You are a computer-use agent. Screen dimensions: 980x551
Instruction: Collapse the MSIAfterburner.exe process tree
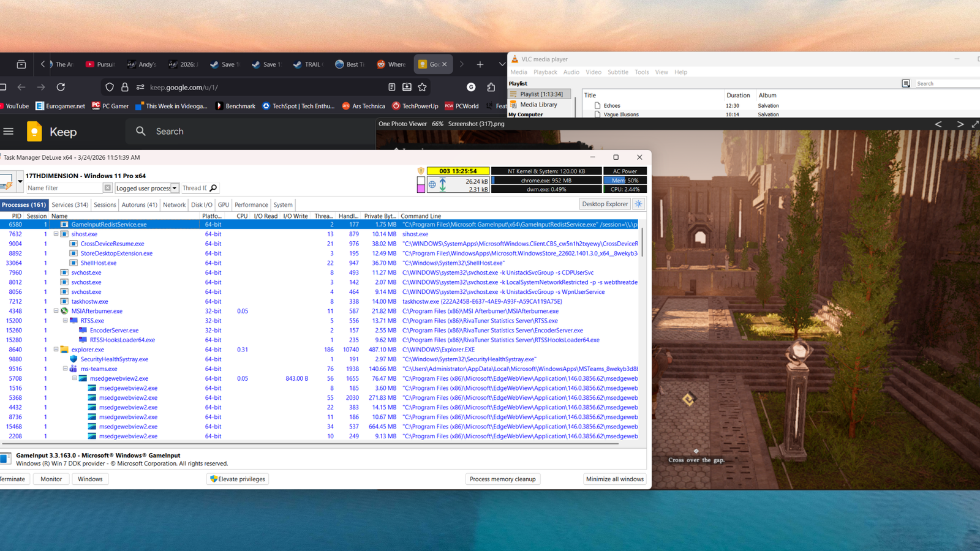click(x=56, y=311)
